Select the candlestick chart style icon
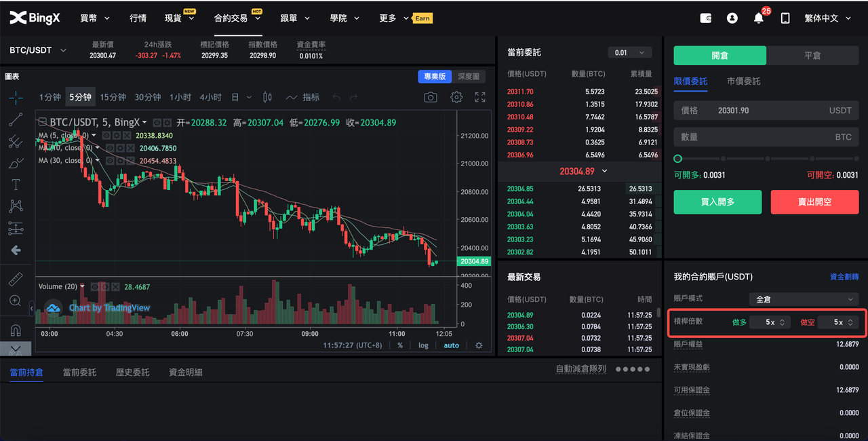The image size is (868, 441). click(x=267, y=97)
